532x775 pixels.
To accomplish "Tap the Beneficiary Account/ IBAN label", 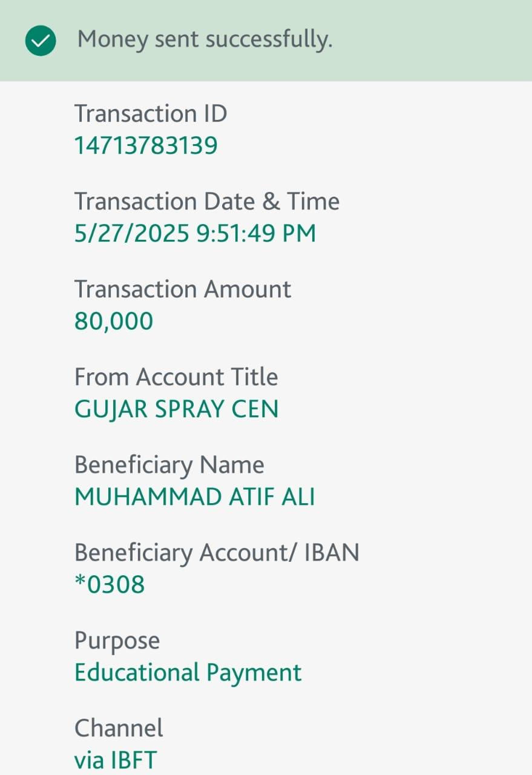I will point(217,553).
